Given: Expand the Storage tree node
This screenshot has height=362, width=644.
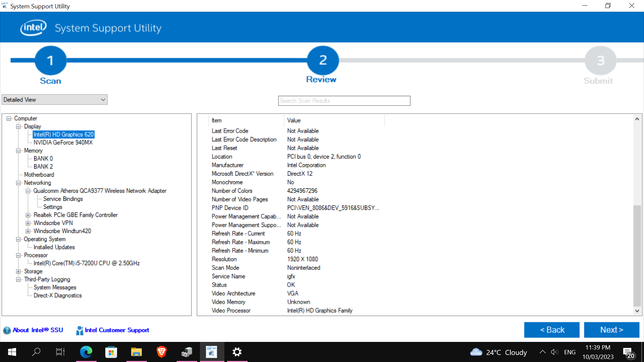Looking at the screenshot, I should [x=18, y=271].
